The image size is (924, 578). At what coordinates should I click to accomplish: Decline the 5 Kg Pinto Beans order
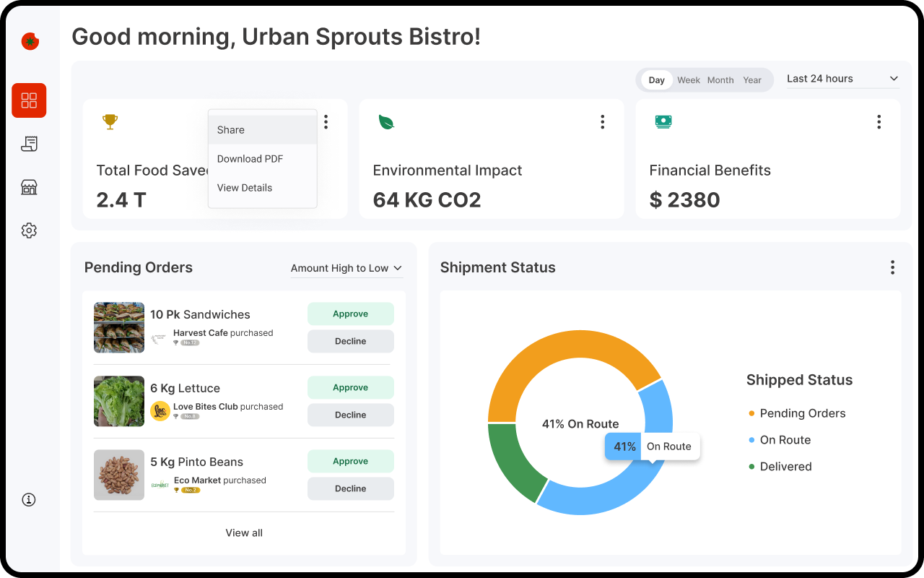click(350, 488)
